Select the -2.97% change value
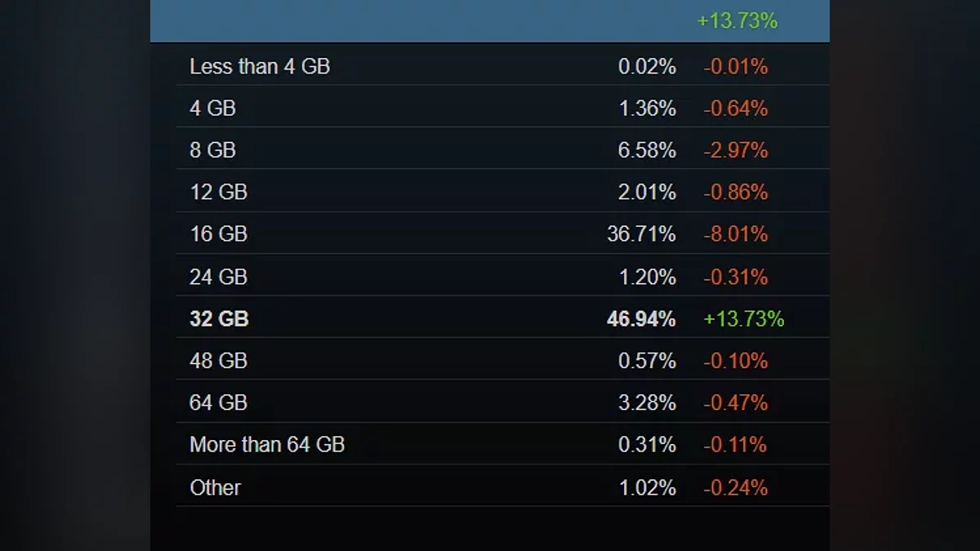Screen dimensions: 980x551 [735, 151]
